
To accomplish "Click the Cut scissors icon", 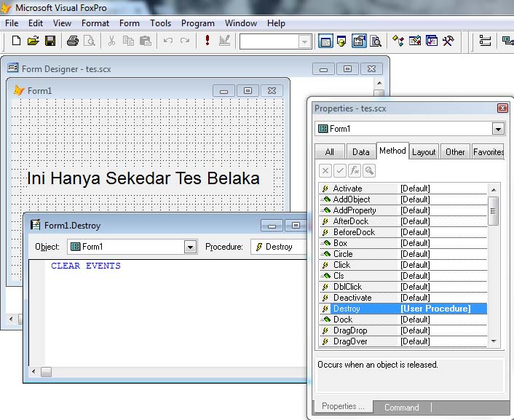I will coord(111,41).
